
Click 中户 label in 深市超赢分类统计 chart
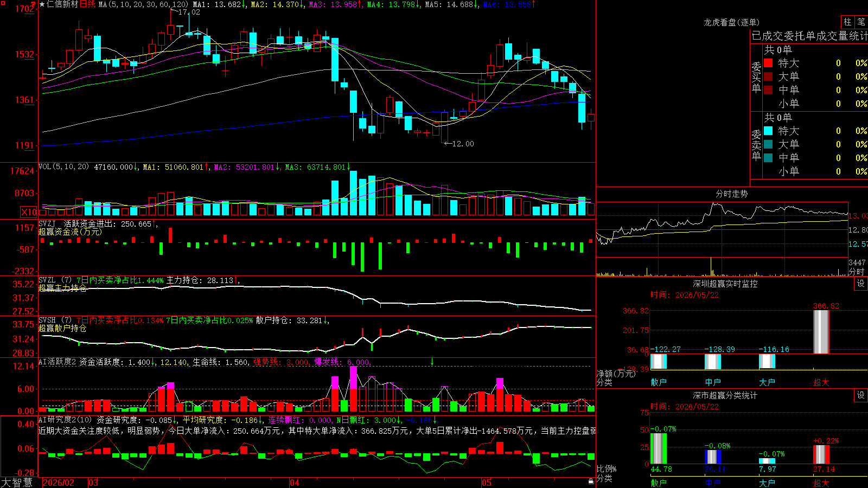713,483
